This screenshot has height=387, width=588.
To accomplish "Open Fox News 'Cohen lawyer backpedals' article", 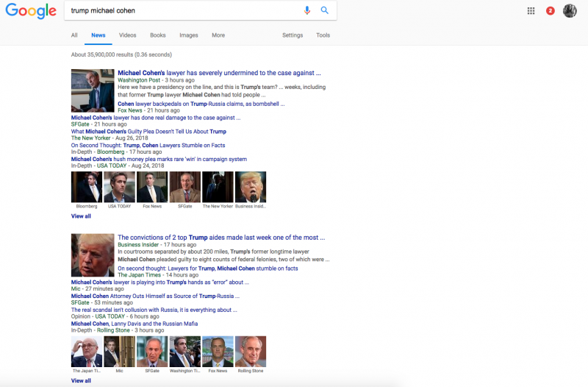I will coord(201,104).
